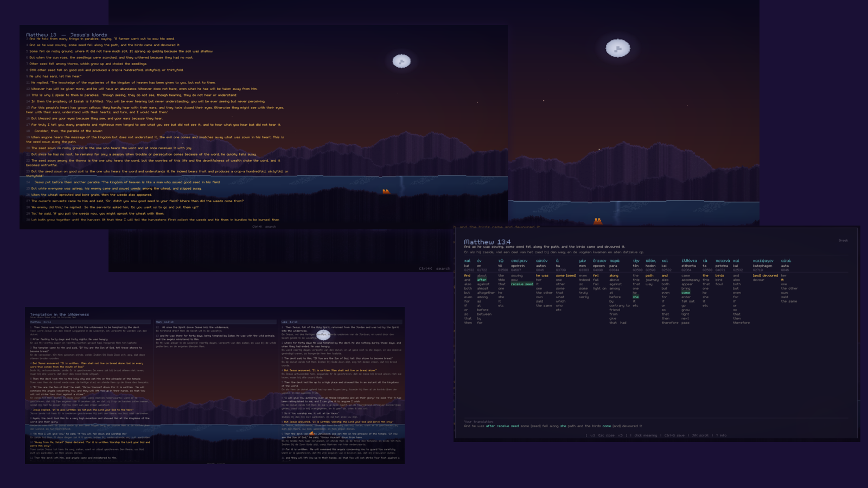Click the "Ctrl+S save" footer hint

(x=674, y=435)
